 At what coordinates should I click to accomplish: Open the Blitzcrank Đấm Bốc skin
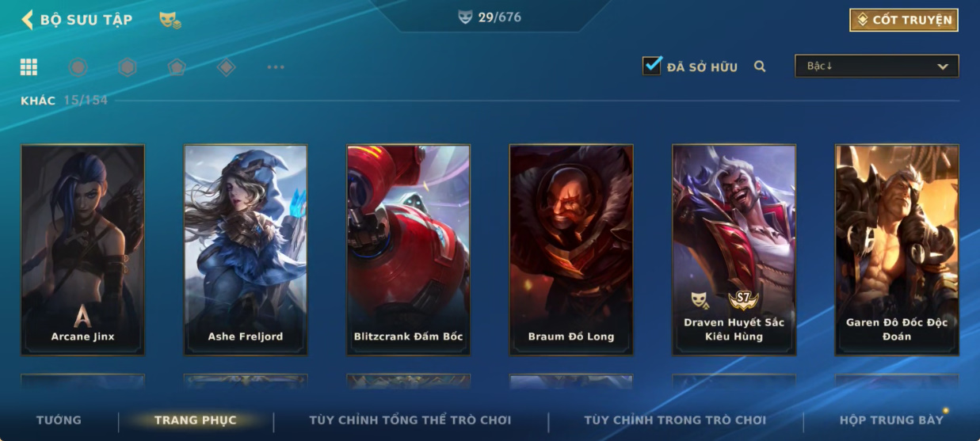click(x=409, y=249)
